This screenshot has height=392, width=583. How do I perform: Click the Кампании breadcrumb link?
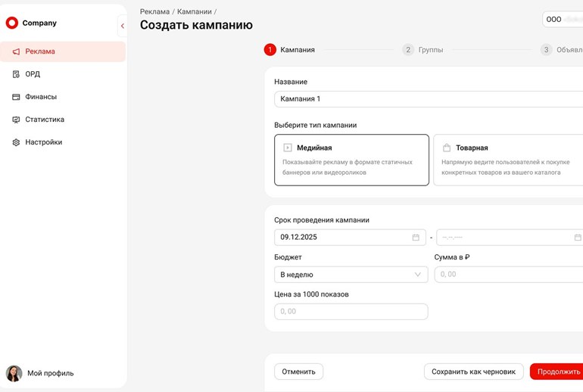194,11
